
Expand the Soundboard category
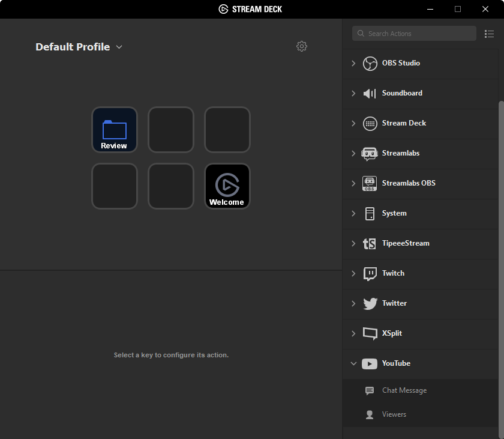click(353, 93)
